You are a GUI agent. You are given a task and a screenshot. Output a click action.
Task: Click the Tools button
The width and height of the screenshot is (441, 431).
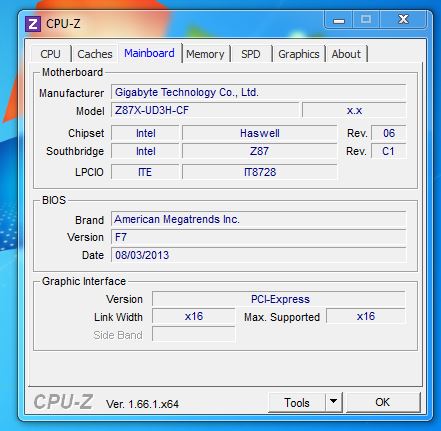click(x=297, y=403)
